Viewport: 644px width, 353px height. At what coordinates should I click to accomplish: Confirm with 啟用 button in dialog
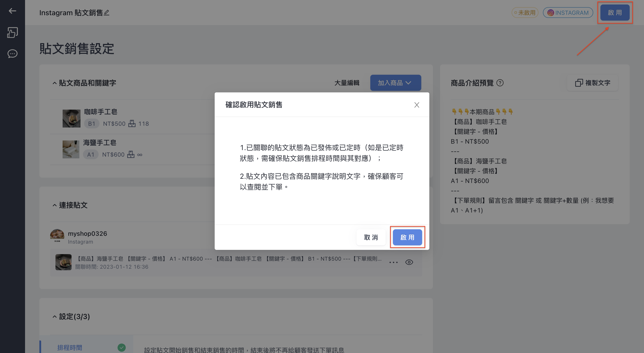407,237
